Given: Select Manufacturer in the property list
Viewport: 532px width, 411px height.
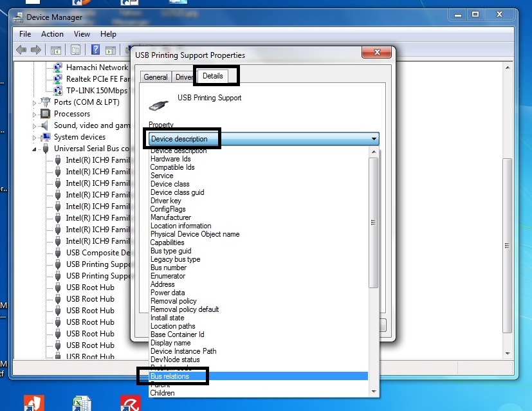Looking at the screenshot, I should (x=259, y=217).
